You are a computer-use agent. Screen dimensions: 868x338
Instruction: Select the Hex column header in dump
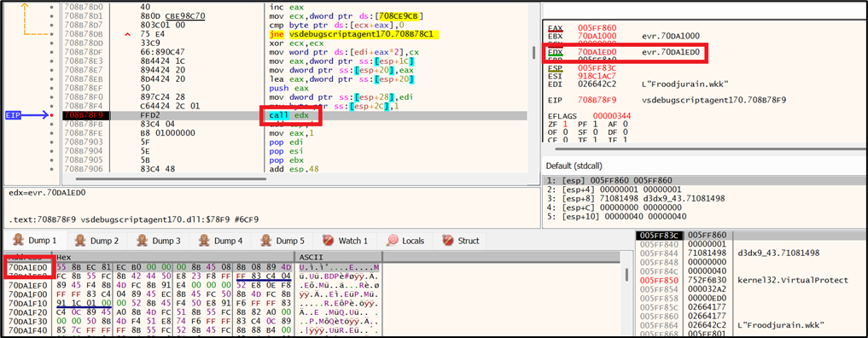click(x=64, y=258)
